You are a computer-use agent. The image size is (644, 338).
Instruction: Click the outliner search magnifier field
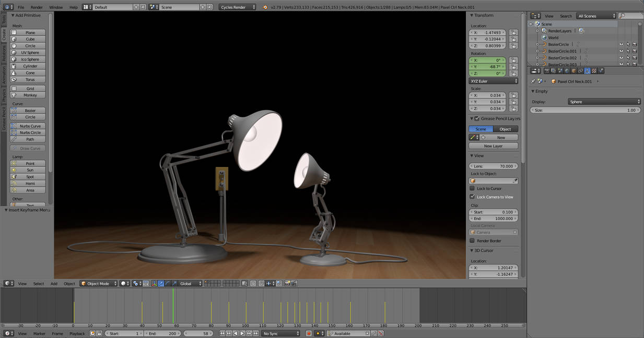[x=630, y=16]
